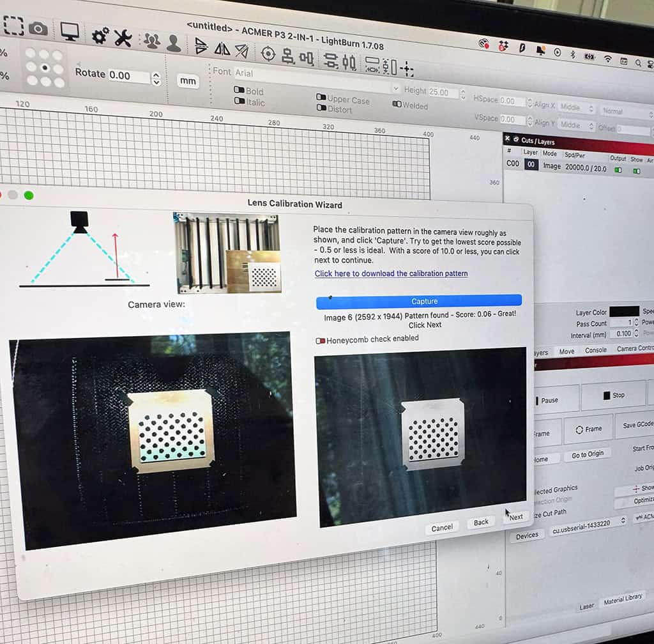Viewport: 654px width, 644px height.
Task: Toggle Show switch for layer C00
Action: (637, 171)
